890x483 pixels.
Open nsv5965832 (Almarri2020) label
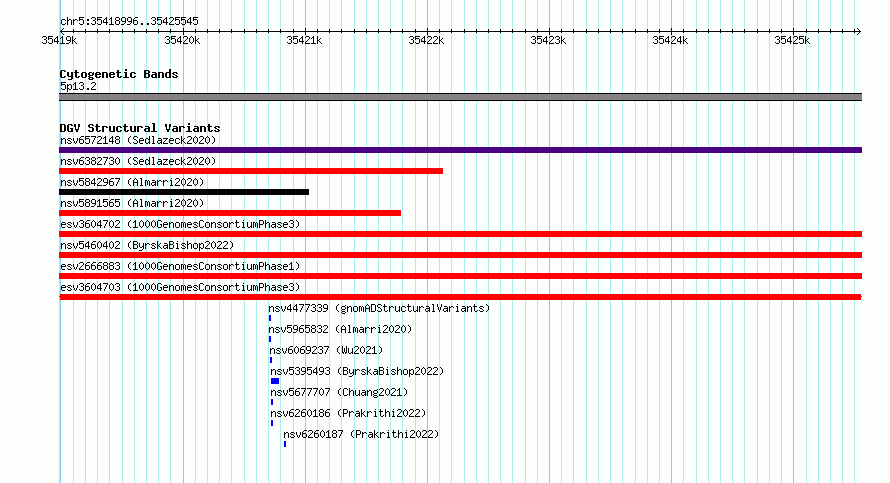341,329
